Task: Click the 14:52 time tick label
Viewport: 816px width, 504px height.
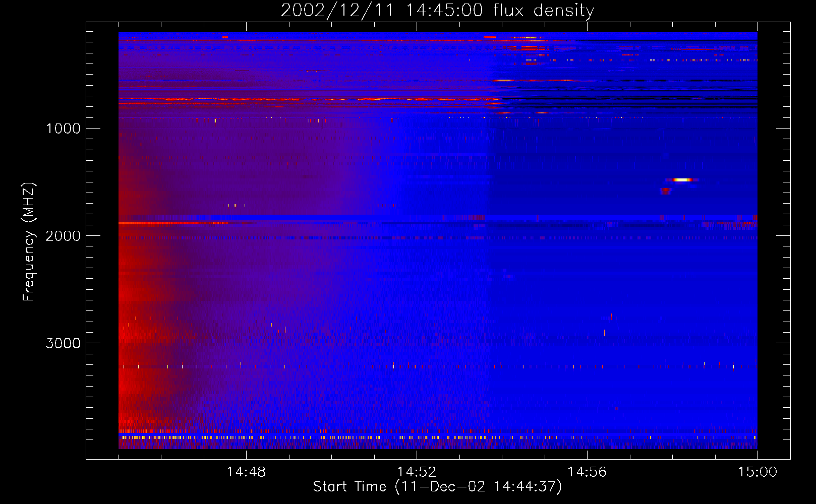Action: point(417,472)
